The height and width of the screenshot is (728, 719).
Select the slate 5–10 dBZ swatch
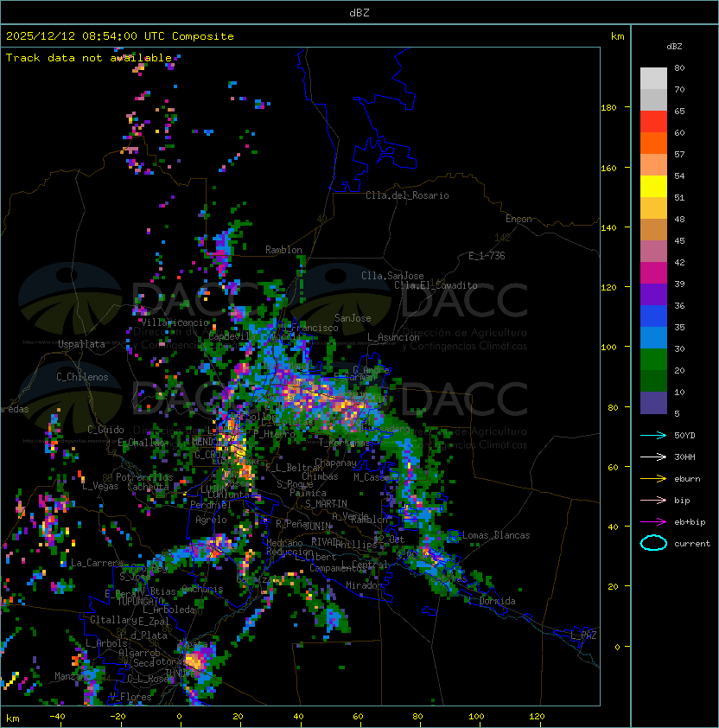[x=653, y=403]
